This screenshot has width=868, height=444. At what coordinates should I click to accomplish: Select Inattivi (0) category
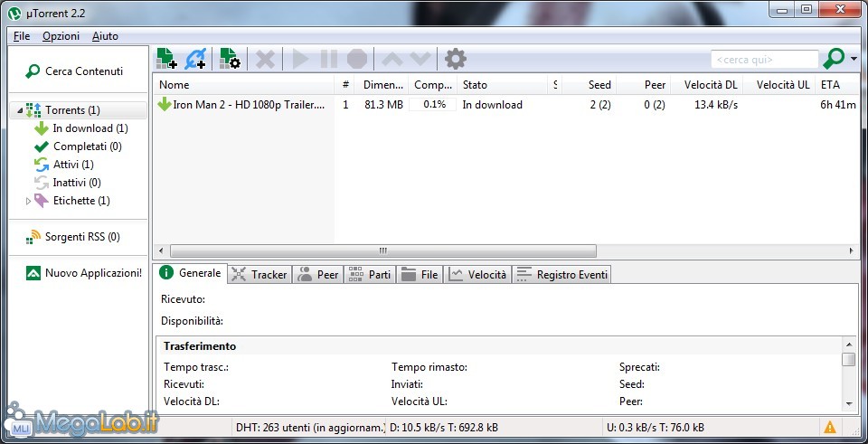coord(67,183)
